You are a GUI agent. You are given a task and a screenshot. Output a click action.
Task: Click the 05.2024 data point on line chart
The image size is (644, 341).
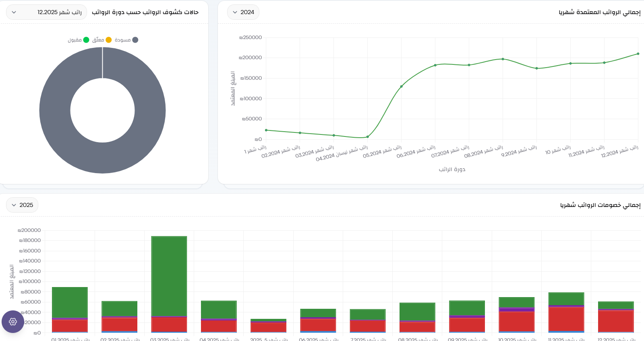401,87
